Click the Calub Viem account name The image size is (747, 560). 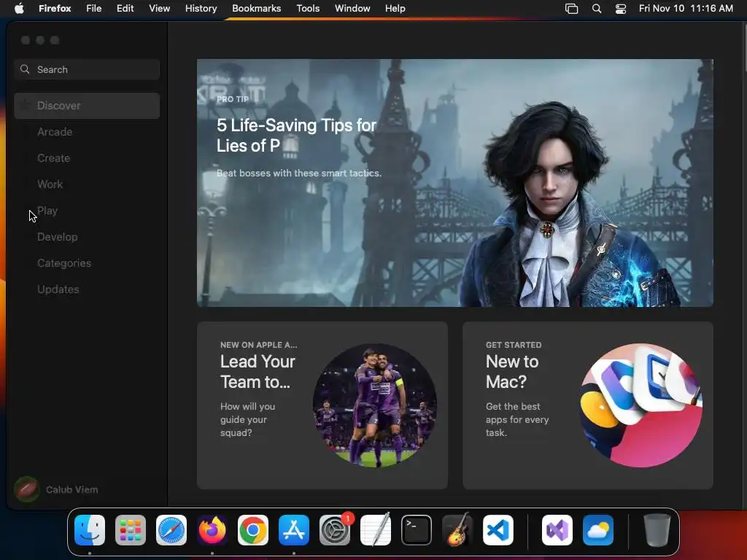[72, 489]
